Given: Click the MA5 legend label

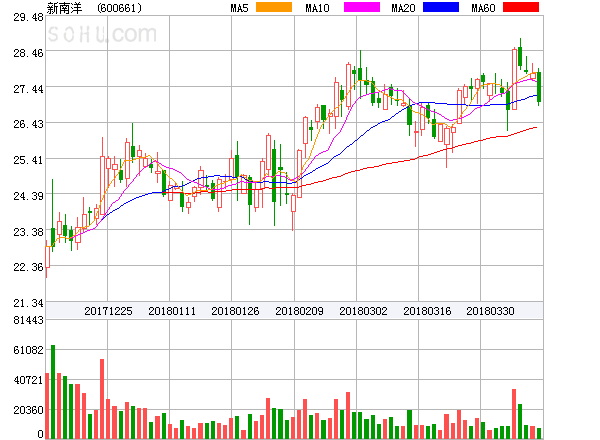Looking at the screenshot, I should tap(239, 8).
